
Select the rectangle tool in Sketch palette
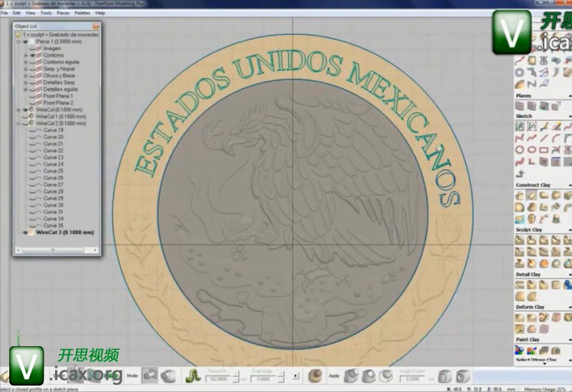(544, 150)
